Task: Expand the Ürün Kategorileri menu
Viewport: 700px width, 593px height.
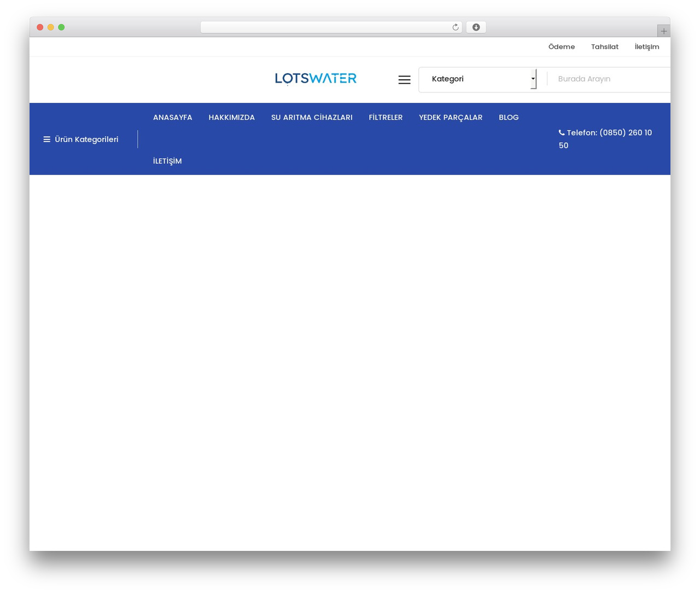Action: 81,139
